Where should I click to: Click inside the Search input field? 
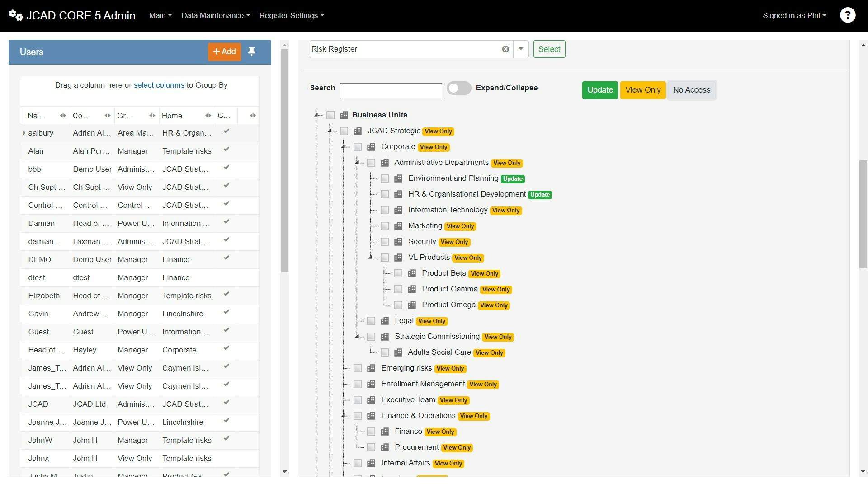click(391, 90)
